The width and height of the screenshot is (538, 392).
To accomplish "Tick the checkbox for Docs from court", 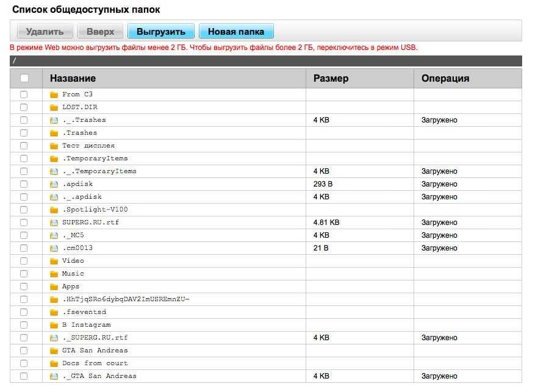I will click(24, 363).
